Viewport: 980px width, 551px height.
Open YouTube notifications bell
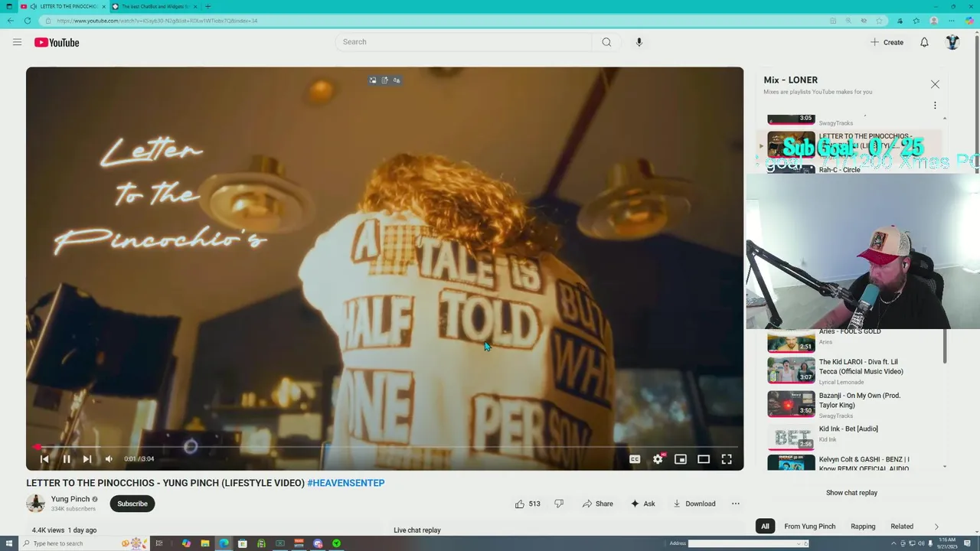(x=924, y=42)
